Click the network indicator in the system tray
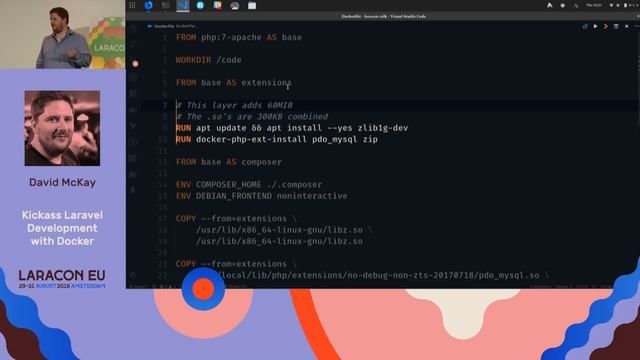This screenshot has width=640, height=360. coord(611,5)
